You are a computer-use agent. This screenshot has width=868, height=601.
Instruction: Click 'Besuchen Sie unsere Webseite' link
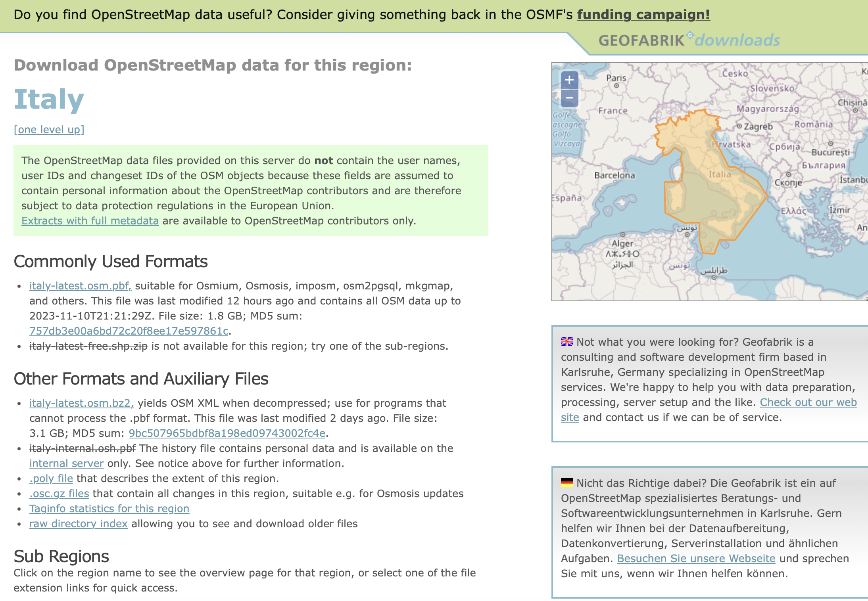click(x=696, y=559)
